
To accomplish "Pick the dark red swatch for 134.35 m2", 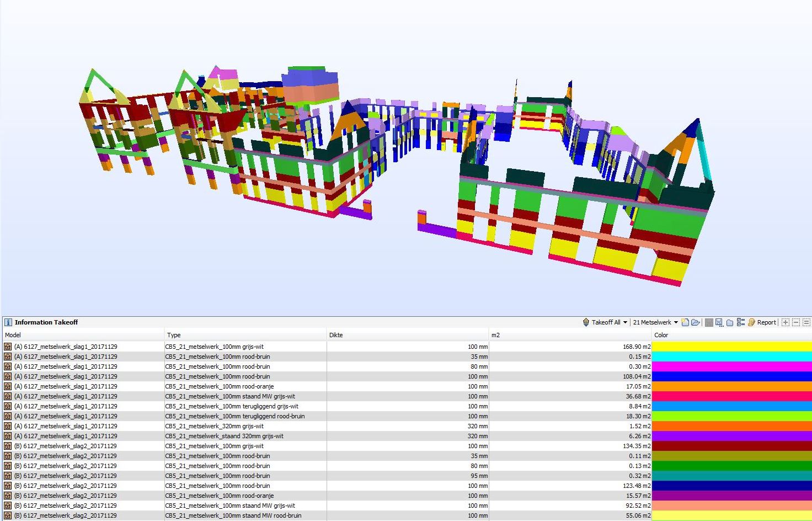I will [732, 446].
